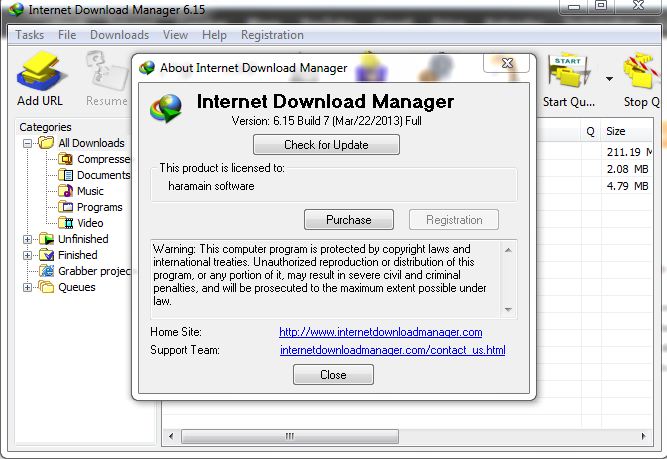Click warning text scroll down arrow
This screenshot has height=459, width=667.
(508, 309)
